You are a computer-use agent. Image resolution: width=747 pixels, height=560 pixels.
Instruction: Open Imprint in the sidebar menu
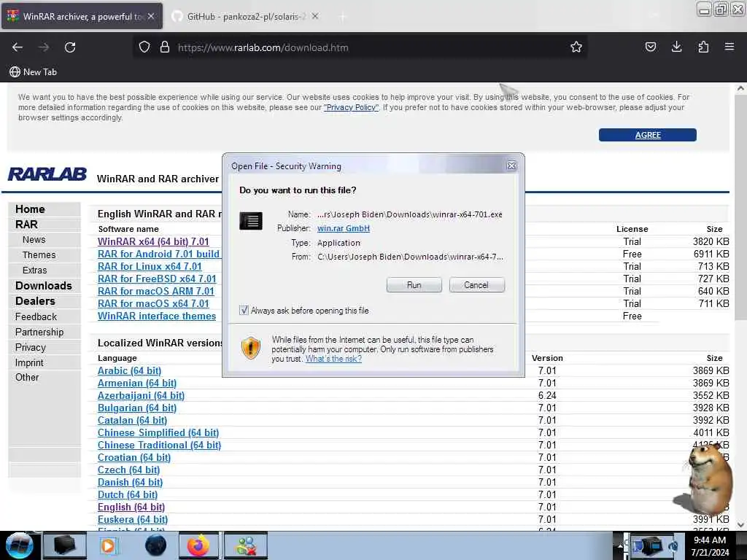29,362
